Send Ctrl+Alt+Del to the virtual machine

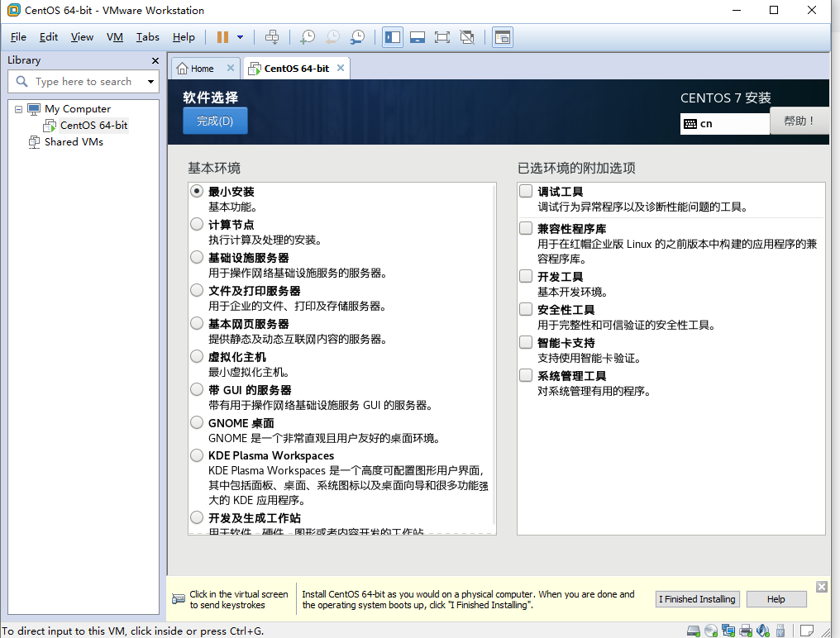click(272, 37)
